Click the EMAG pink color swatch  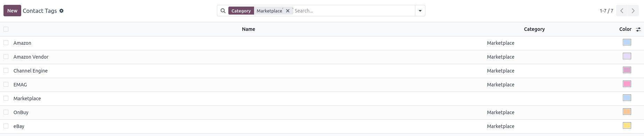pyautogui.click(x=627, y=84)
